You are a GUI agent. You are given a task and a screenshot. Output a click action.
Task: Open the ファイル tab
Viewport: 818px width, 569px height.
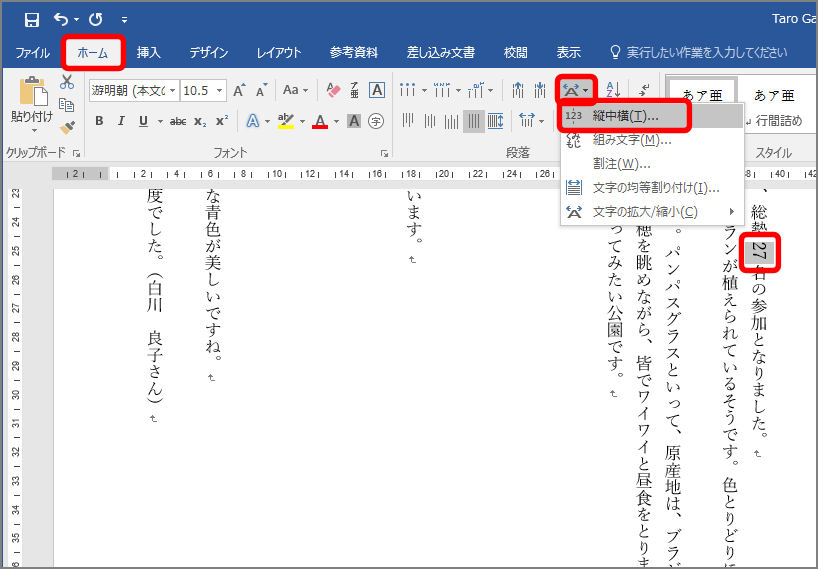(32, 53)
